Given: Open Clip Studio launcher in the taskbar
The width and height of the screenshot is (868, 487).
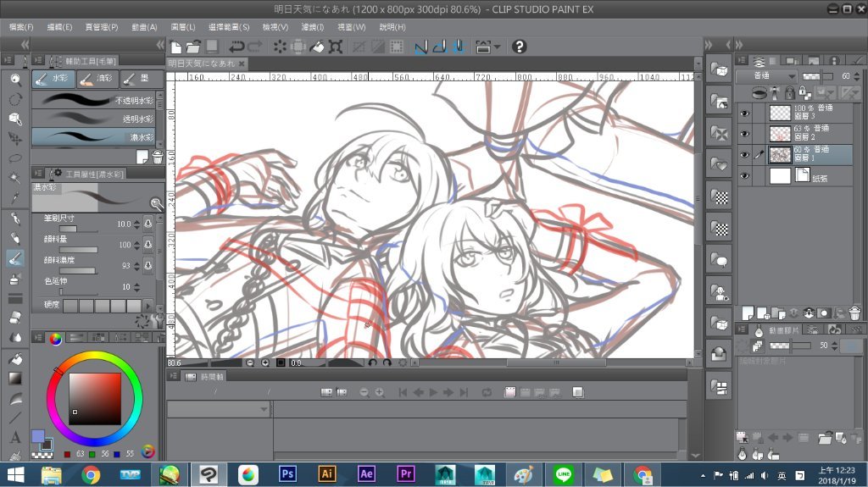Looking at the screenshot, I should click(209, 474).
